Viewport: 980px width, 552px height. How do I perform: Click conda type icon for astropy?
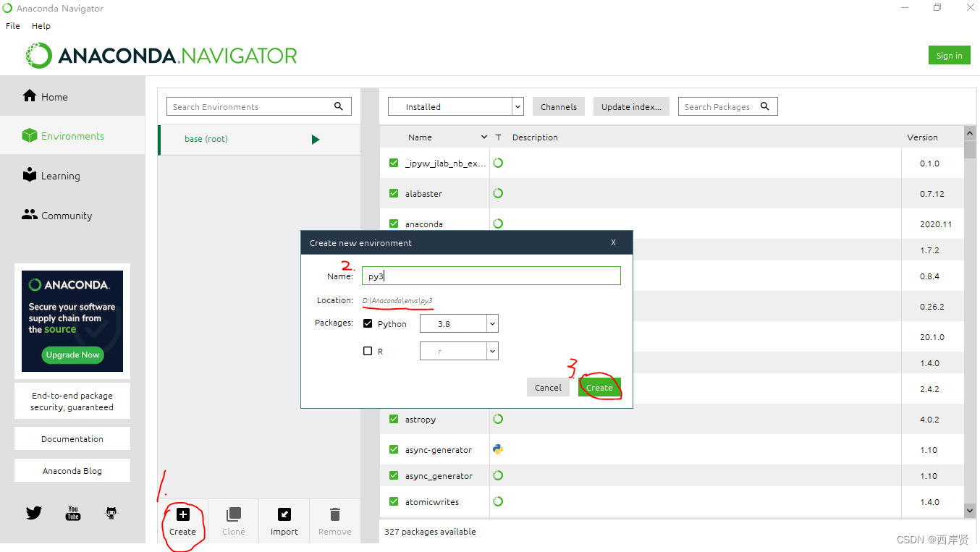pyautogui.click(x=498, y=419)
